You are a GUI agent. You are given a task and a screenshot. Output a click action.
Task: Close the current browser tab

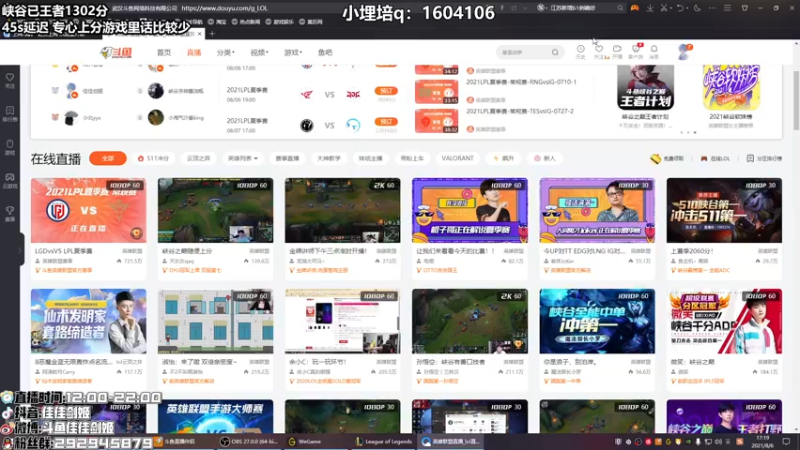199,34
